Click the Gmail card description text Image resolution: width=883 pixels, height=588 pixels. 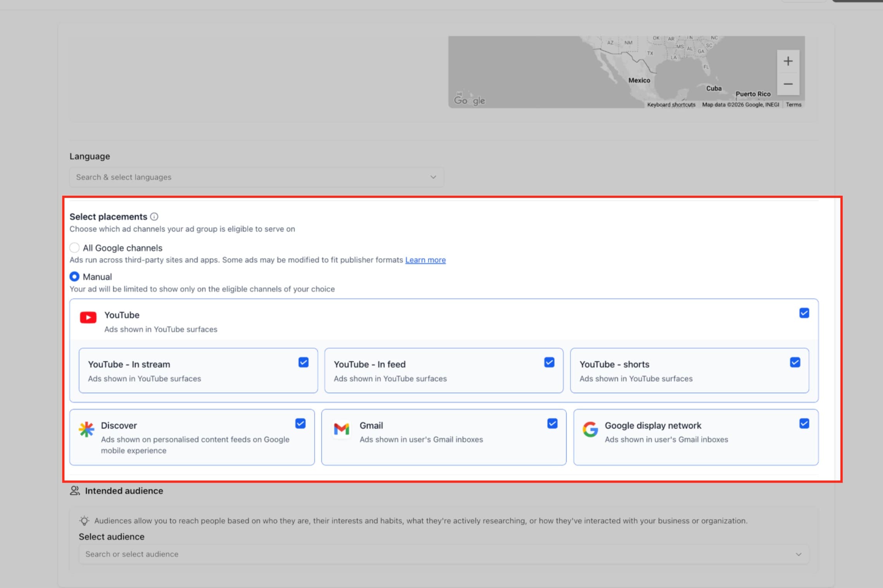click(421, 439)
